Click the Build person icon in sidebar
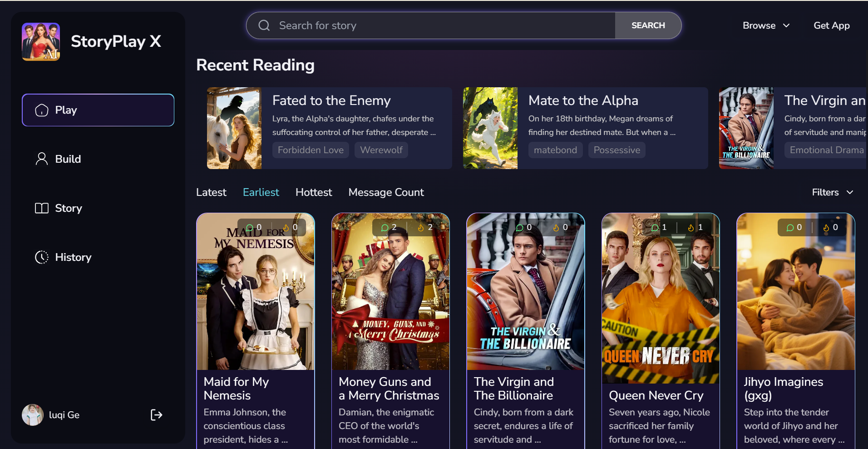 tap(42, 159)
